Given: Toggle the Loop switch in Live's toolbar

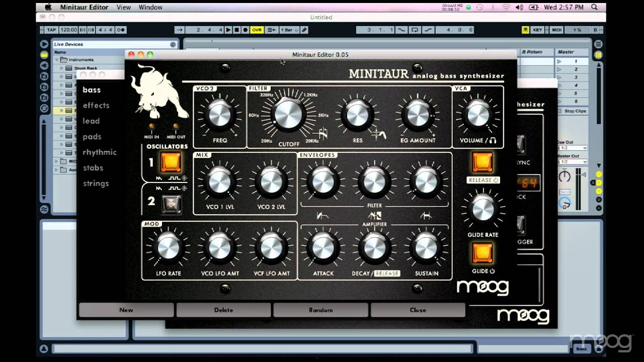Looking at the screenshot, I should [415, 30].
